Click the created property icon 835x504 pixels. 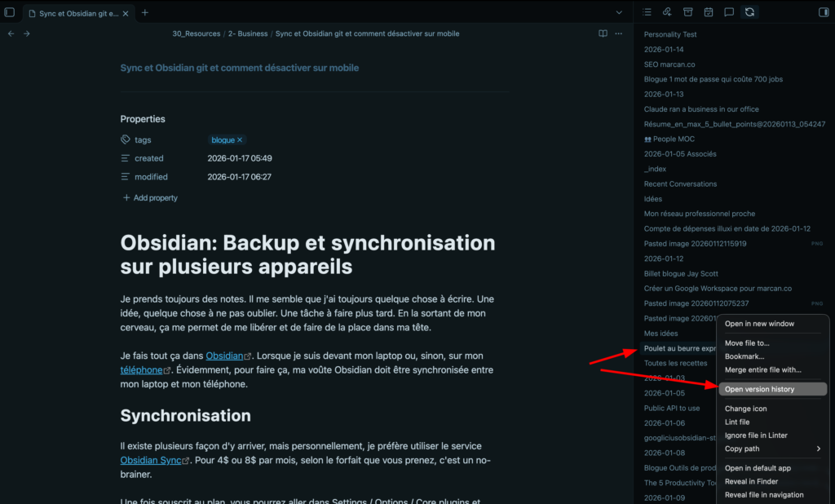(x=125, y=158)
